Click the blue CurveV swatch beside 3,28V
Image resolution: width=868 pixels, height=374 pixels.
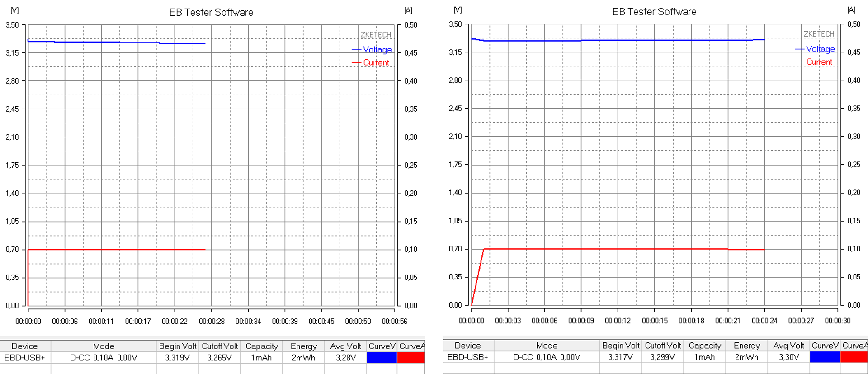[x=382, y=358]
